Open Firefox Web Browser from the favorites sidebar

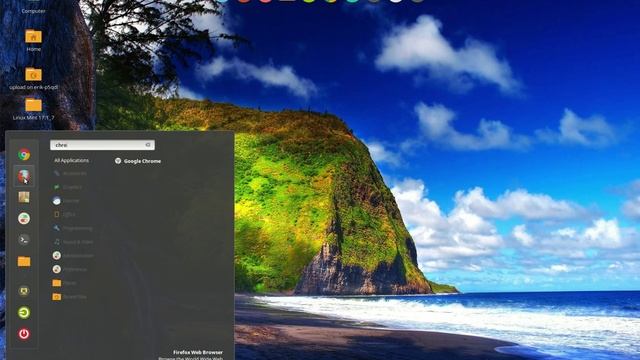pos(24,176)
